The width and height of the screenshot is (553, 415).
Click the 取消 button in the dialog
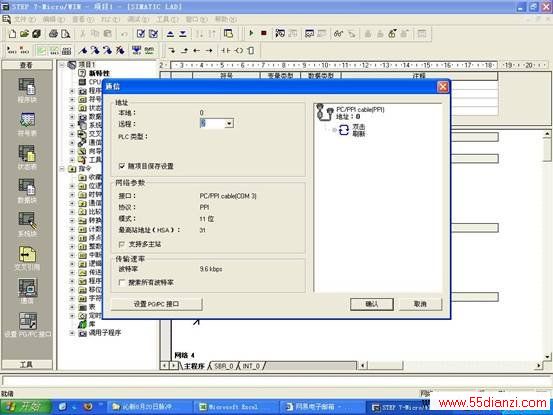click(420, 304)
